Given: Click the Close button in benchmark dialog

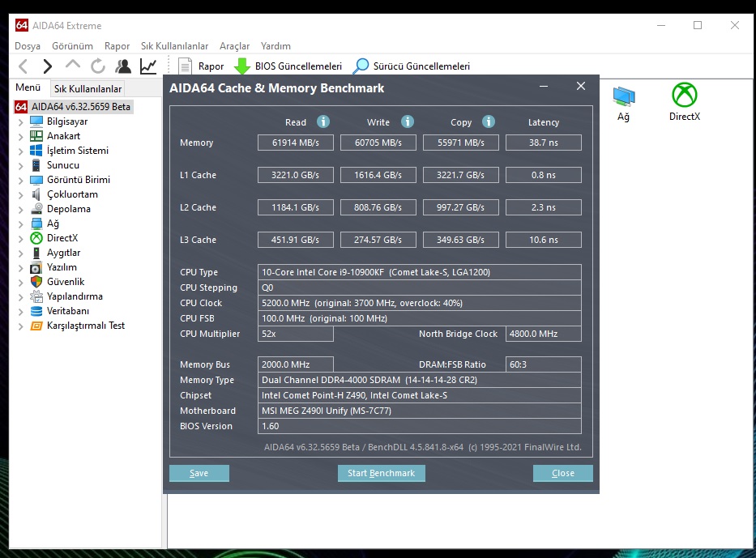Looking at the screenshot, I should 563,473.
